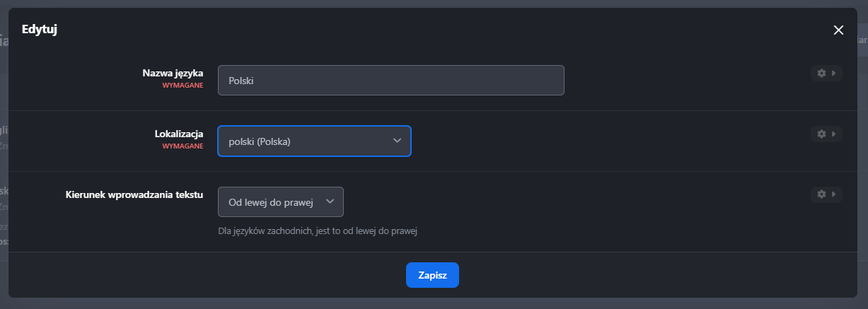Click the arrow icon in Lokalizacja row
The image size is (868, 309).
coord(833,134)
